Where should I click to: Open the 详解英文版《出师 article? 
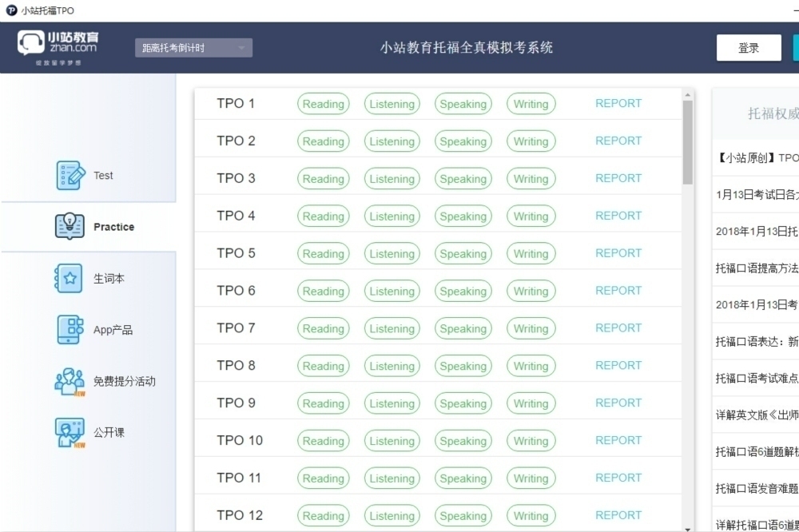point(757,415)
